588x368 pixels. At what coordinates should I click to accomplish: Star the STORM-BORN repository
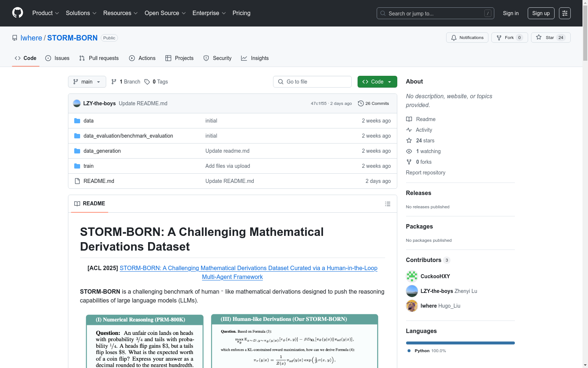[x=551, y=38]
